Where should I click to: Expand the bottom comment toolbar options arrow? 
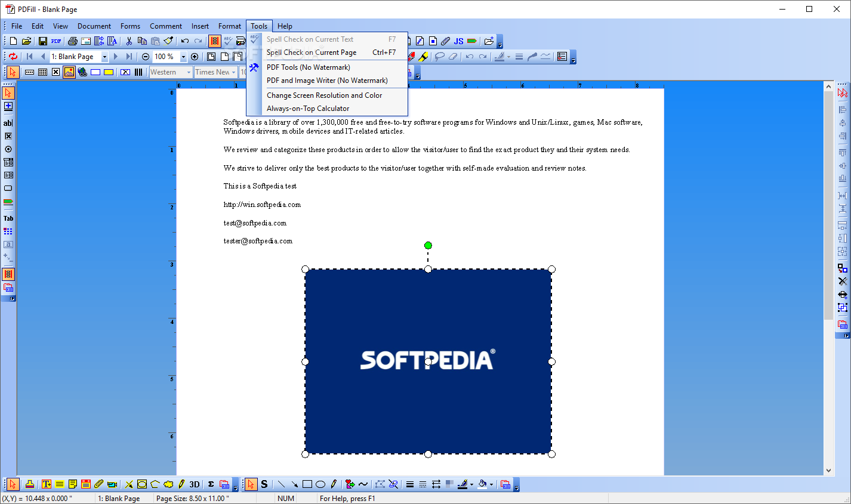click(236, 485)
